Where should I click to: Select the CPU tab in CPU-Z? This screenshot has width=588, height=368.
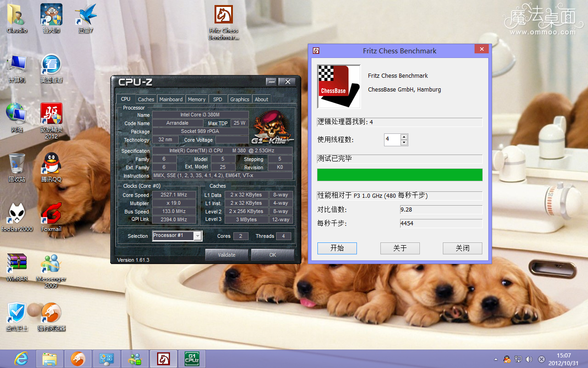click(x=126, y=99)
